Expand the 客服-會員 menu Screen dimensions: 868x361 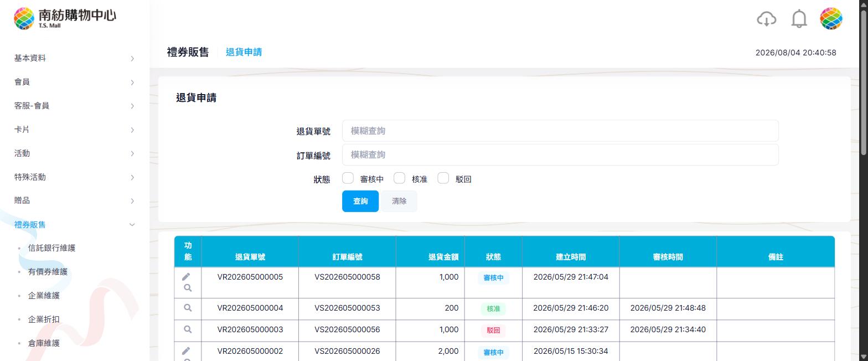75,106
